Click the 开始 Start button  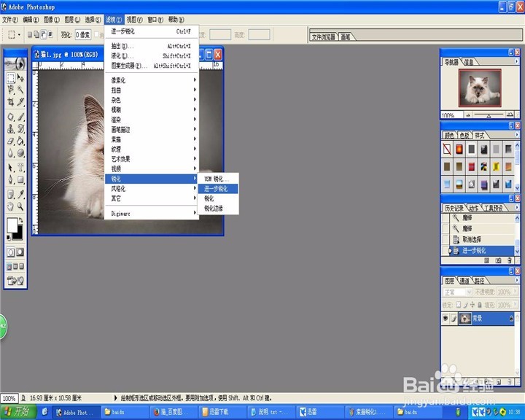pos(17,412)
